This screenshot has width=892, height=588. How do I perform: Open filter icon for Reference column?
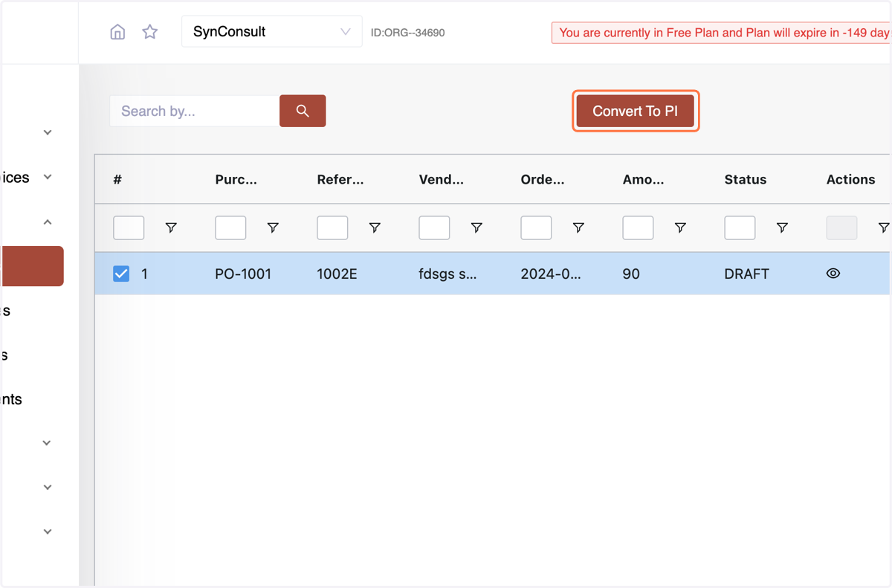[375, 227]
